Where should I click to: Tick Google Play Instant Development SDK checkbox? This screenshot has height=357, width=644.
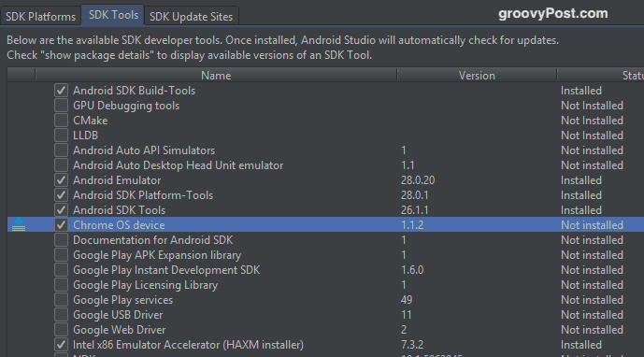pyautogui.click(x=61, y=270)
